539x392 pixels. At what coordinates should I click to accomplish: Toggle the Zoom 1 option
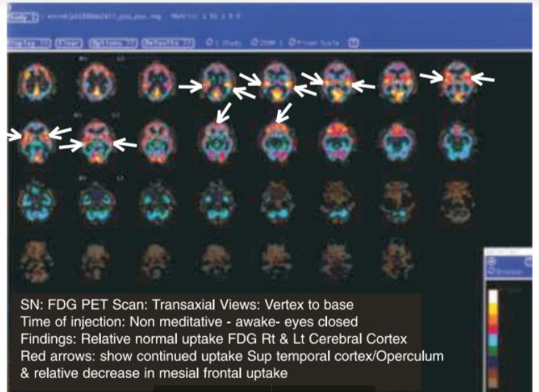tap(267, 43)
